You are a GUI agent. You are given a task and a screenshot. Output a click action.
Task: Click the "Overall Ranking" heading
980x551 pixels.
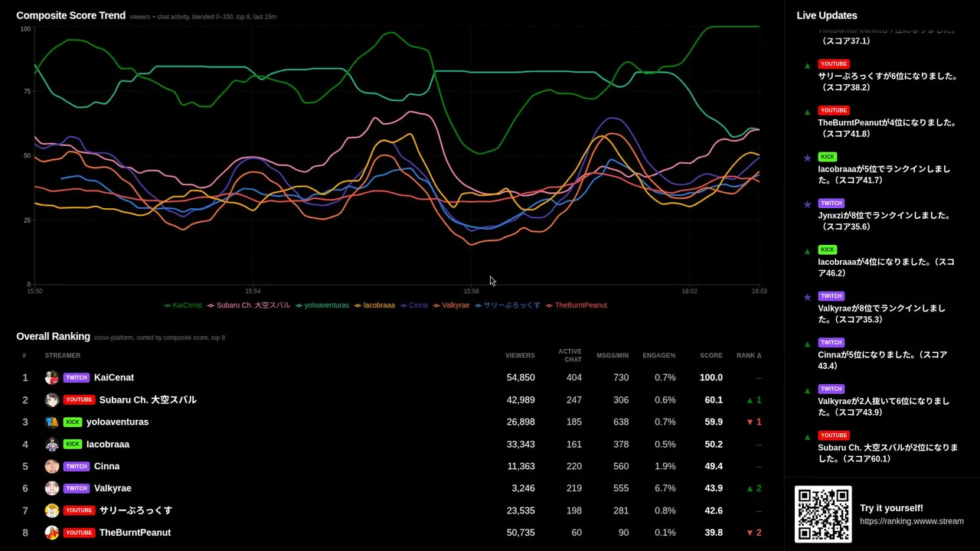[54, 336]
